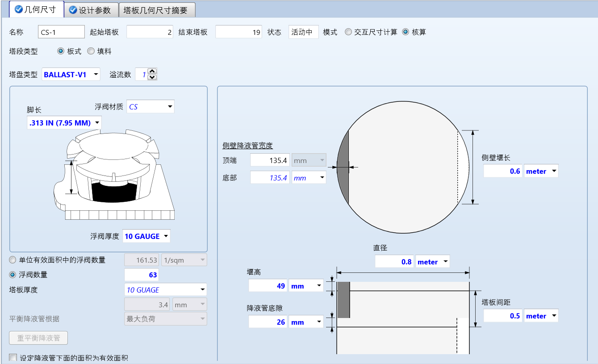This screenshot has width=598, height=364.
Task: Select the 交互尺寸计算 mode radio button
Action: (x=348, y=32)
